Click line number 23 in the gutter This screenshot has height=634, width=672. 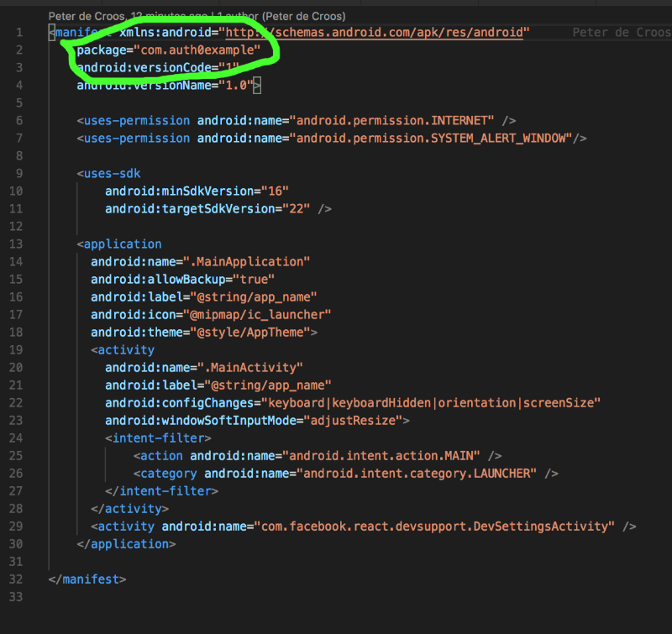pyautogui.click(x=17, y=438)
